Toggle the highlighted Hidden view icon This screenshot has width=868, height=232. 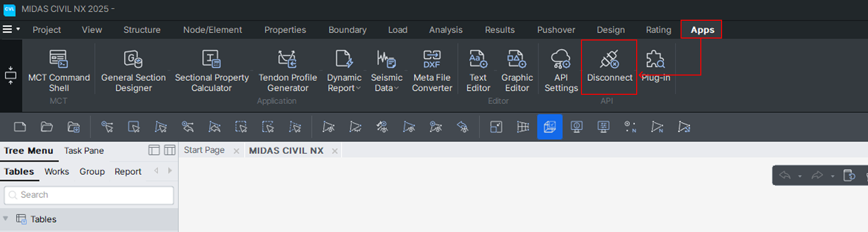tap(549, 127)
